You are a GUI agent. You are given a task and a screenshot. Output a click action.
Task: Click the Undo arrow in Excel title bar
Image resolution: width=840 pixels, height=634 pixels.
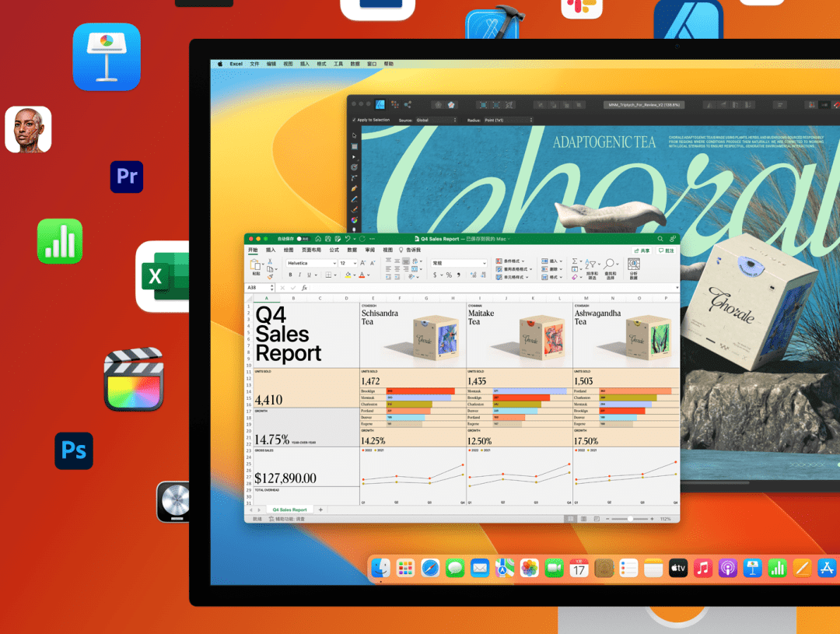pyautogui.click(x=348, y=239)
